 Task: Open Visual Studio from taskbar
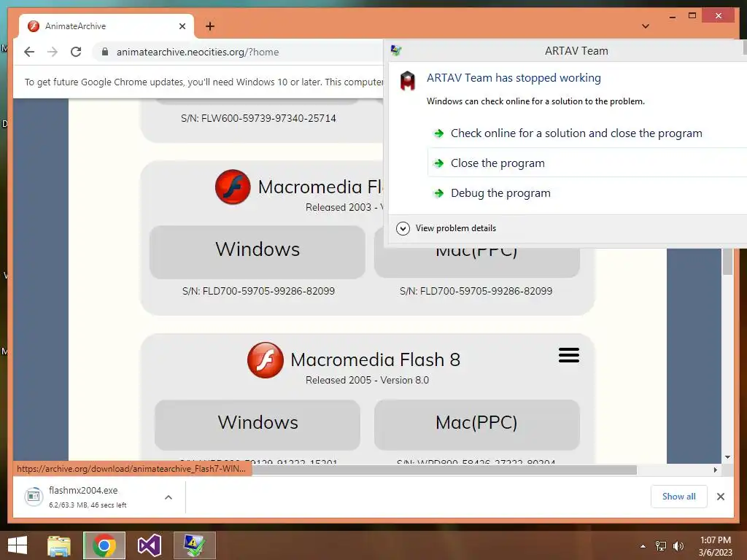pos(150,545)
